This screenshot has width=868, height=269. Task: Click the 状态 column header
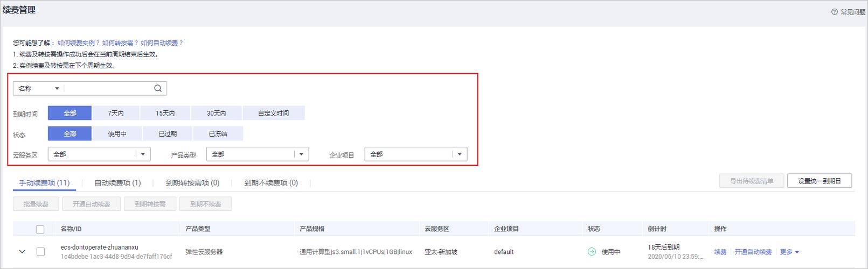click(594, 229)
